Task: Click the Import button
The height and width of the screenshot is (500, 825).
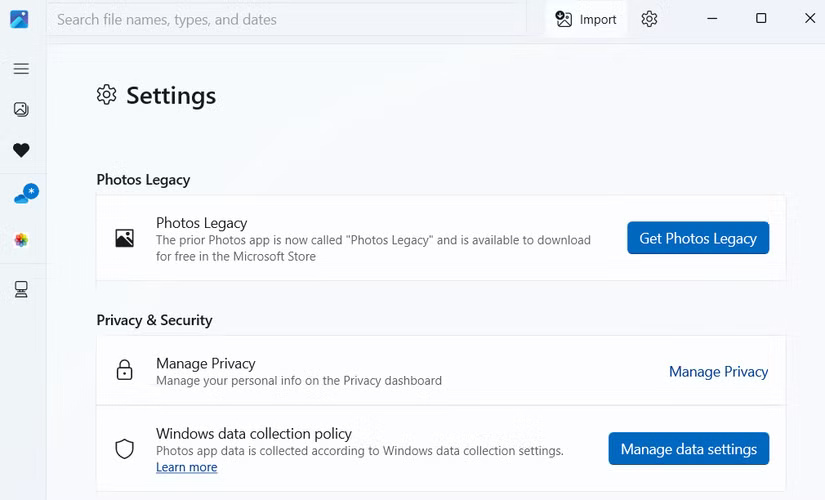Action: coord(586,19)
